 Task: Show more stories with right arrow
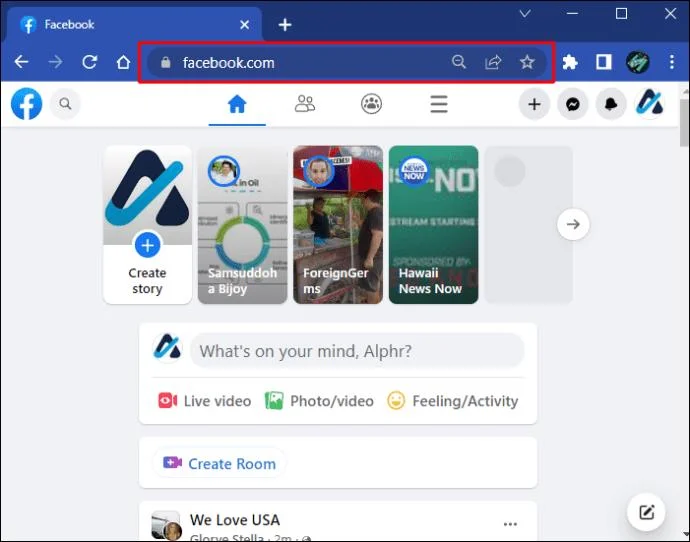pos(573,224)
